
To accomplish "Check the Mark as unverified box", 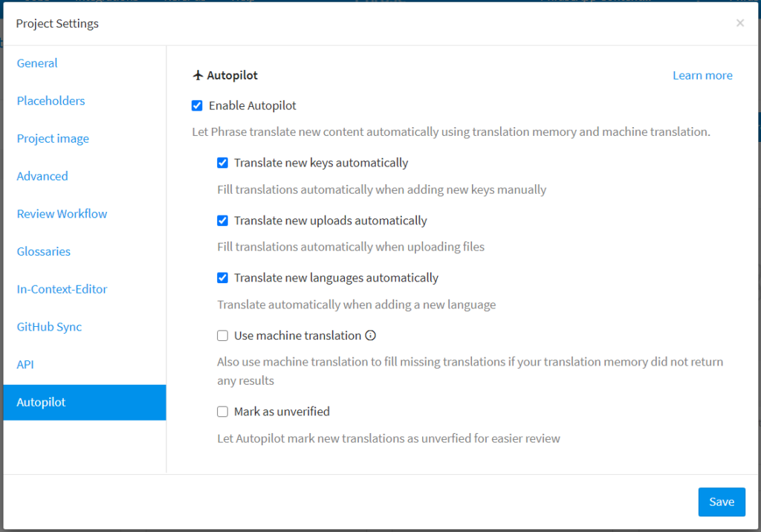I will pos(222,412).
